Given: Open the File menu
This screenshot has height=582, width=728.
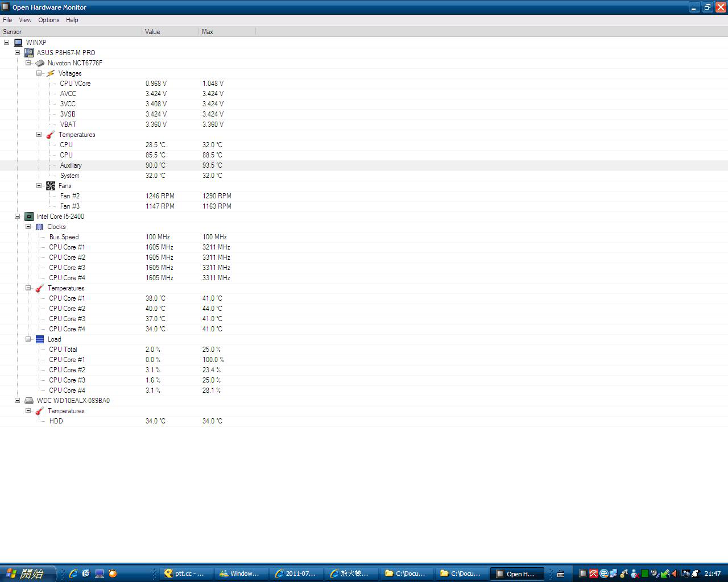Looking at the screenshot, I should [x=7, y=20].
